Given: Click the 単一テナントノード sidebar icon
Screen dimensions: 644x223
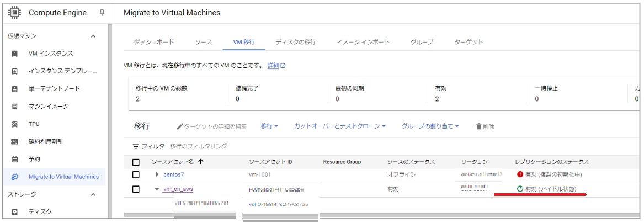Looking at the screenshot, I should pos(15,89).
